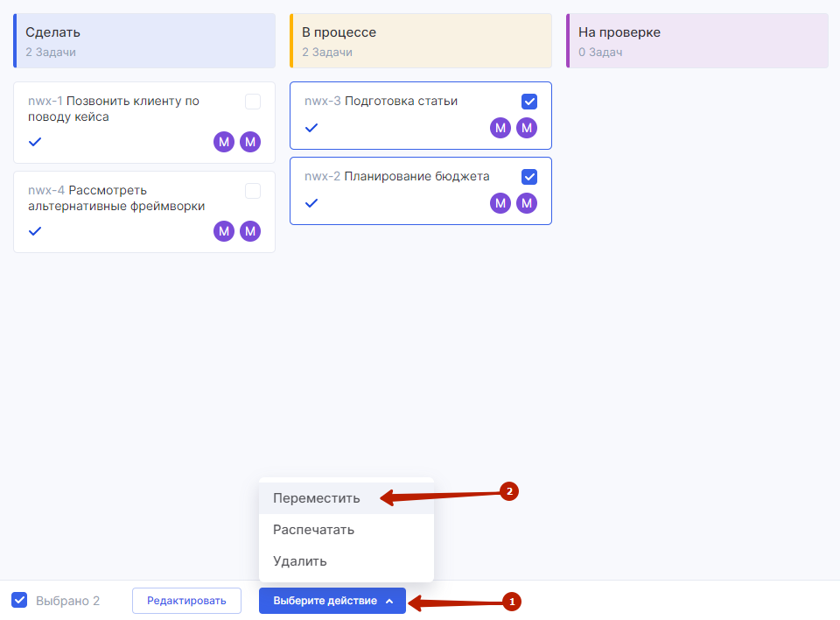
Task: Click first assignee avatar on nwx-1 card
Action: coord(224,142)
